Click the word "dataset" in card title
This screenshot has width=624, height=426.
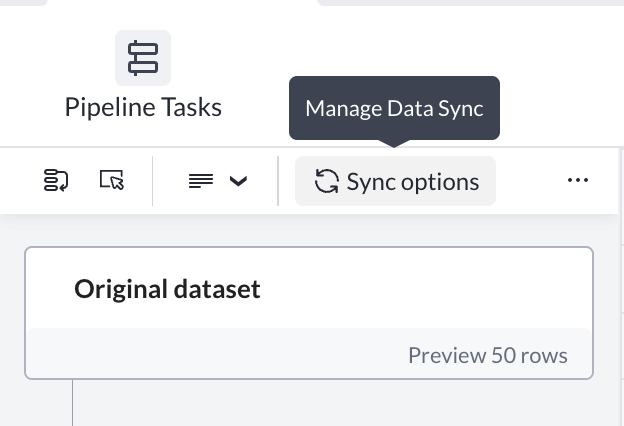(214, 289)
